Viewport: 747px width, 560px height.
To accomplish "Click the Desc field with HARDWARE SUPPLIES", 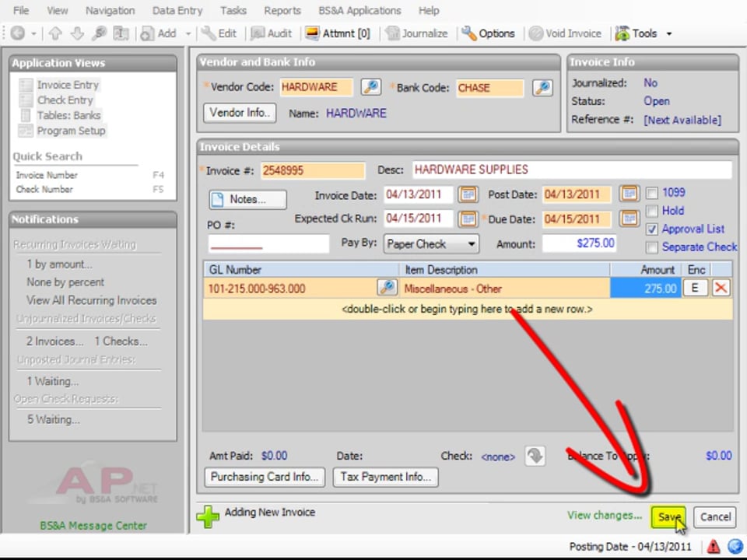I will point(572,170).
